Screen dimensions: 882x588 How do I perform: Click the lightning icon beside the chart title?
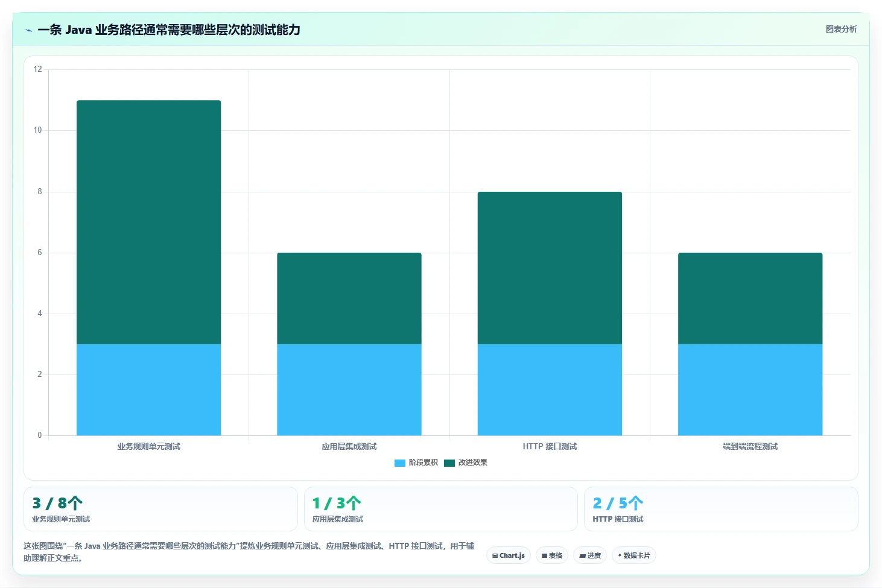click(x=28, y=30)
